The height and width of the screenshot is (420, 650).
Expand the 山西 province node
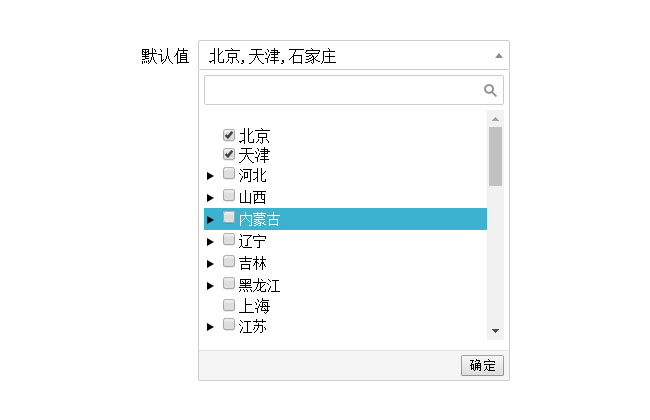click(210, 198)
